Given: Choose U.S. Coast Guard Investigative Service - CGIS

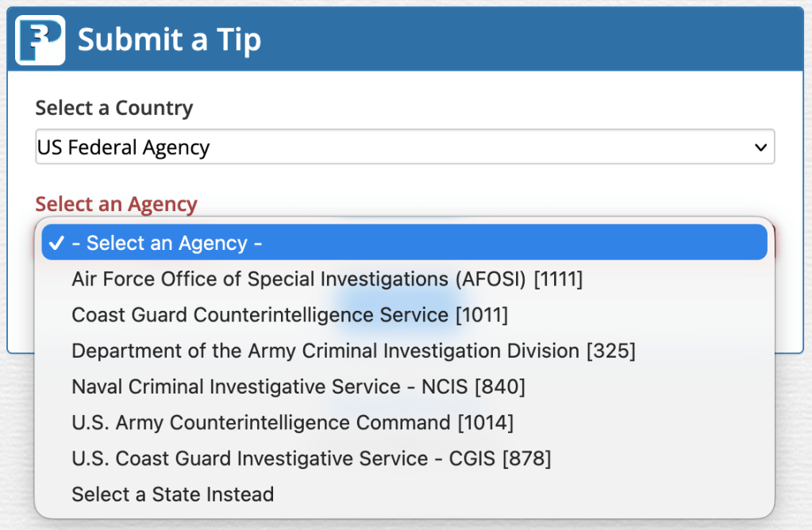Looking at the screenshot, I should 311,459.
